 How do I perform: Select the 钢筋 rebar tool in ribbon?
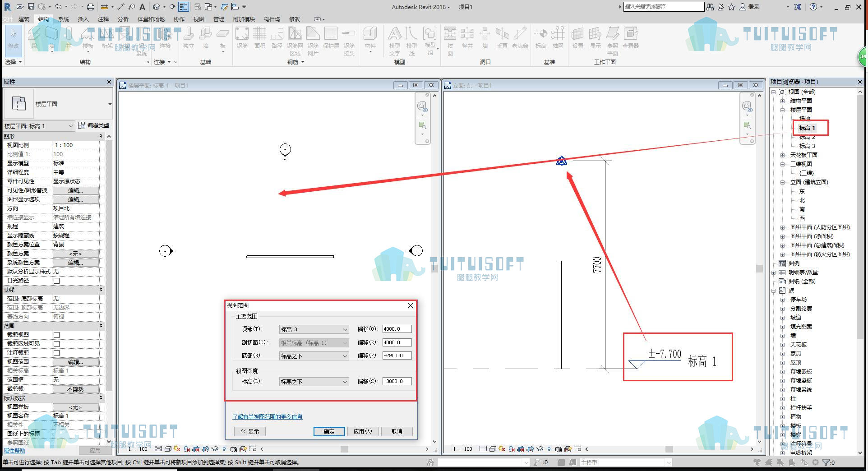point(242,37)
